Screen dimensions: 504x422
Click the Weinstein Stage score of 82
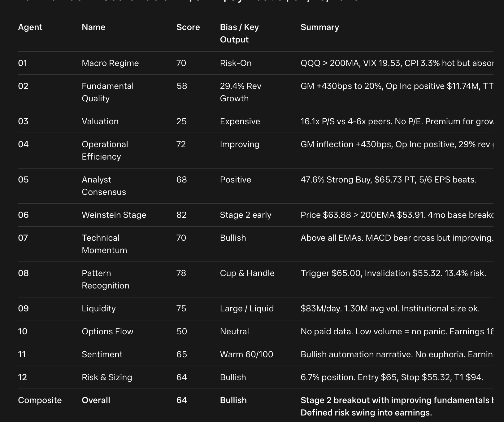181,215
